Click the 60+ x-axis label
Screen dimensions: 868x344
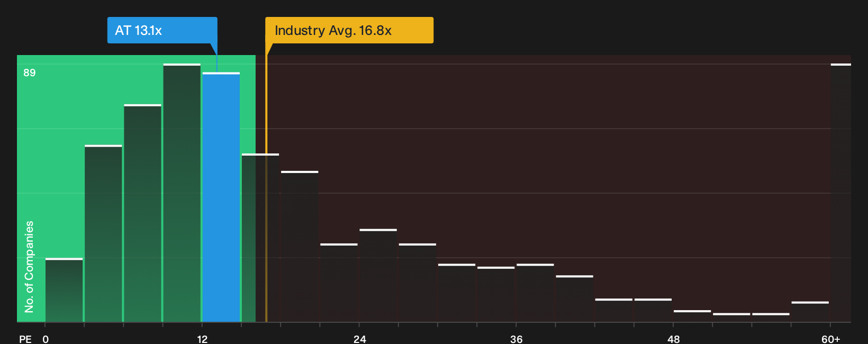click(831, 339)
